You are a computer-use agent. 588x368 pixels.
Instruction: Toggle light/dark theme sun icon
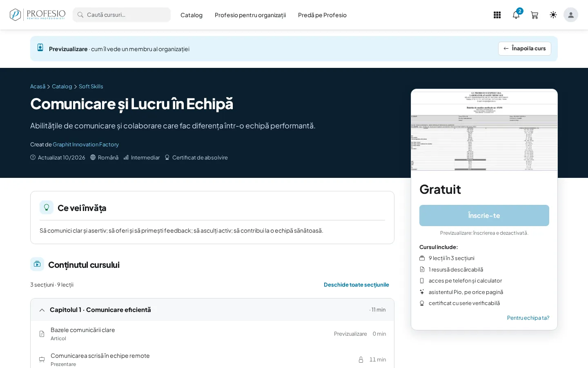tap(553, 15)
